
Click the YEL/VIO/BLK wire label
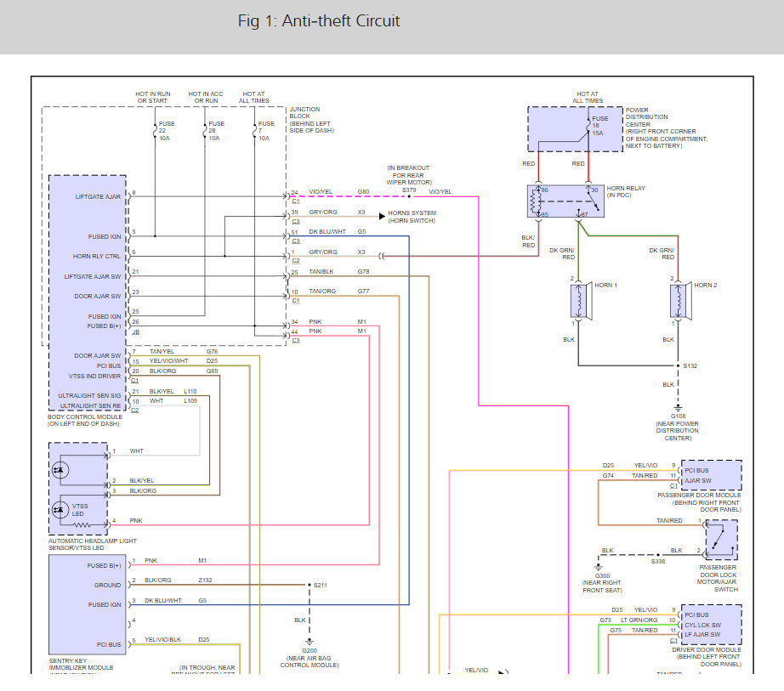(x=162, y=639)
